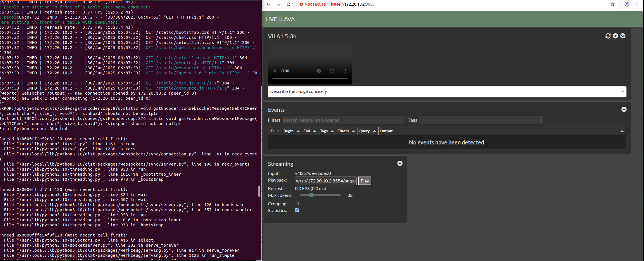Viewport: 644px width, 261px height.
Task: Click the Streaming panel heading
Action: 281,164
